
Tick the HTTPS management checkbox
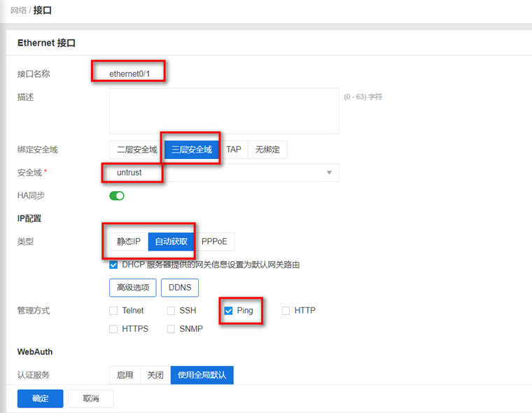tap(114, 329)
